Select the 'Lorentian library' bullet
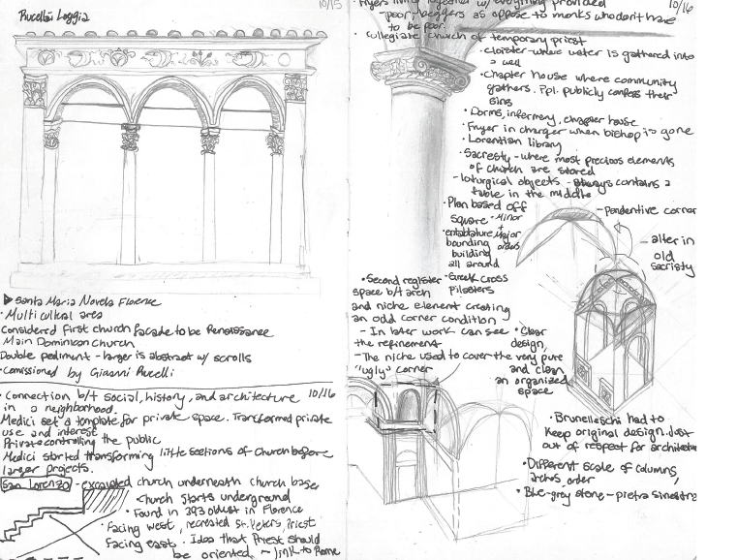 click(511, 142)
